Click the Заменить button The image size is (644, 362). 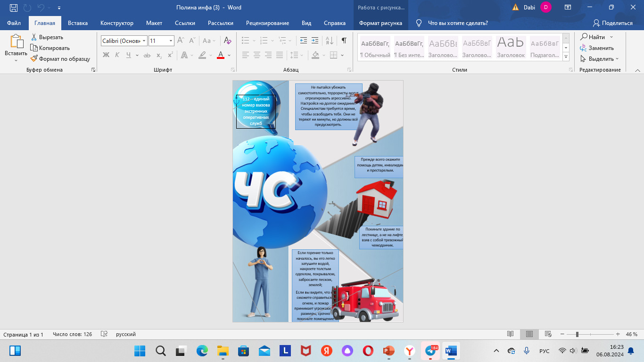coord(597,48)
